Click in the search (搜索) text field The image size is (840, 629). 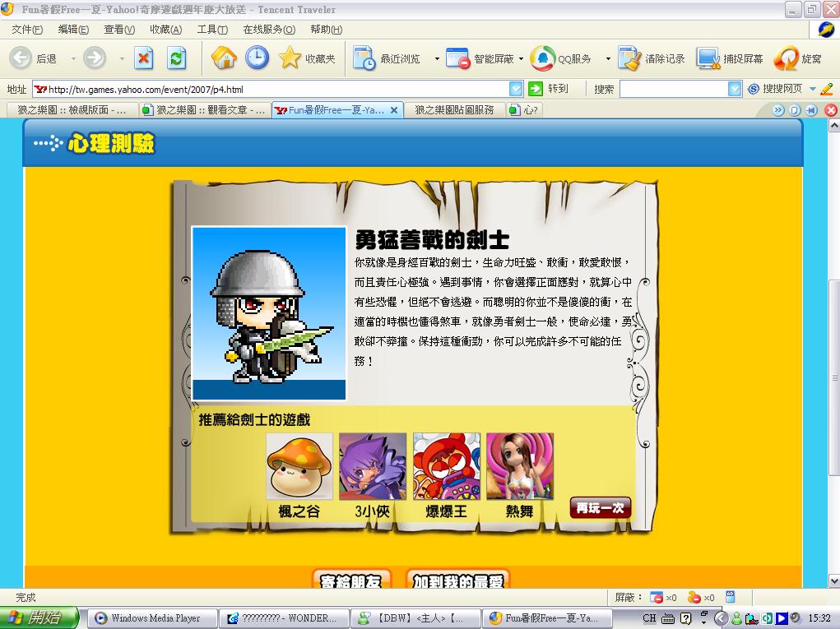(x=674, y=89)
